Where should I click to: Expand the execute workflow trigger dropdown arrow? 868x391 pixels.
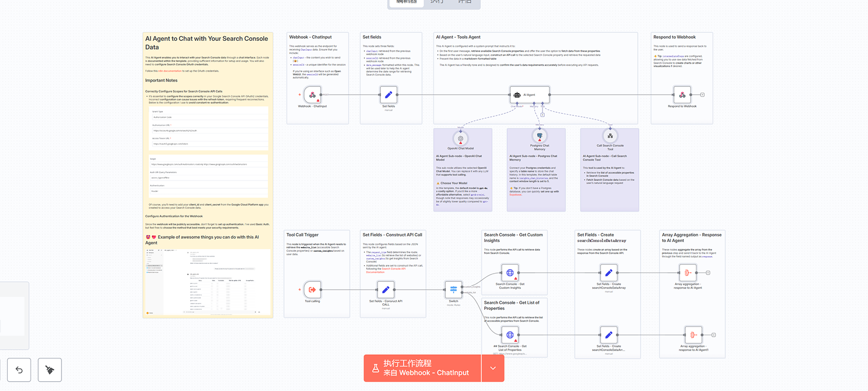click(x=493, y=368)
